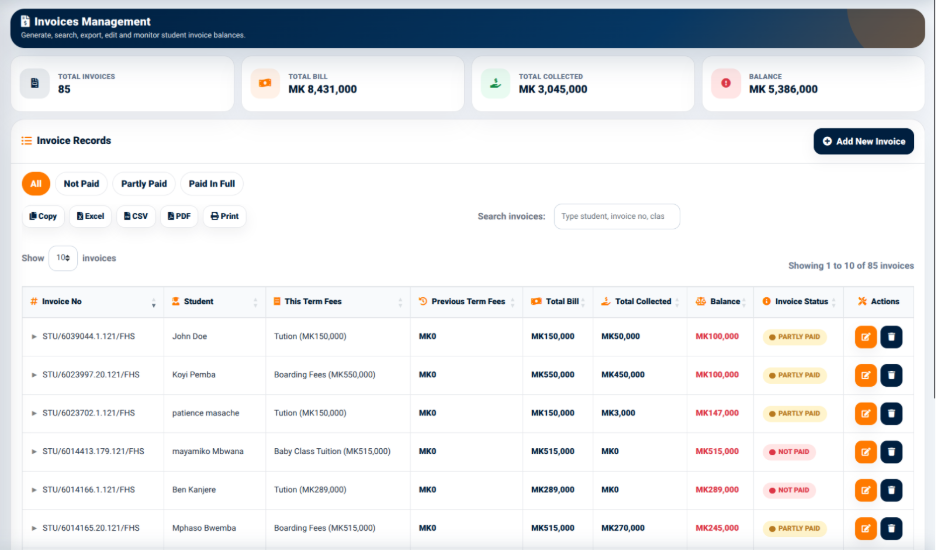Click edit icon for Ben Kanjere invoice
The height and width of the screenshot is (550, 936).
tap(866, 490)
